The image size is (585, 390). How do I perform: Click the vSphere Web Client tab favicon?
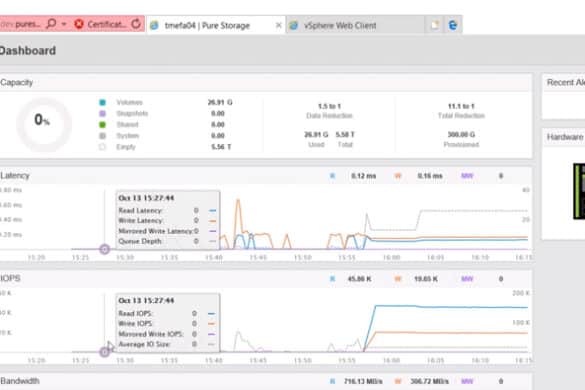click(x=294, y=25)
